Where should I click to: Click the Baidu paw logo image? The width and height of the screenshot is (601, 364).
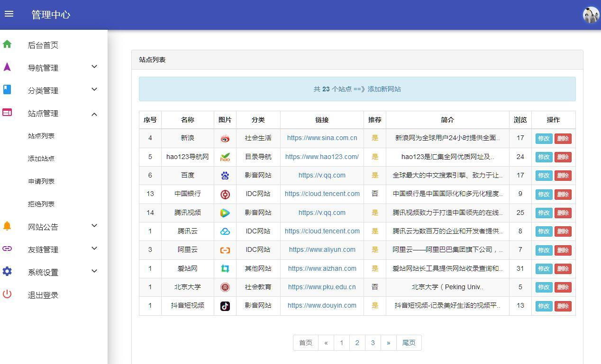coord(225,176)
